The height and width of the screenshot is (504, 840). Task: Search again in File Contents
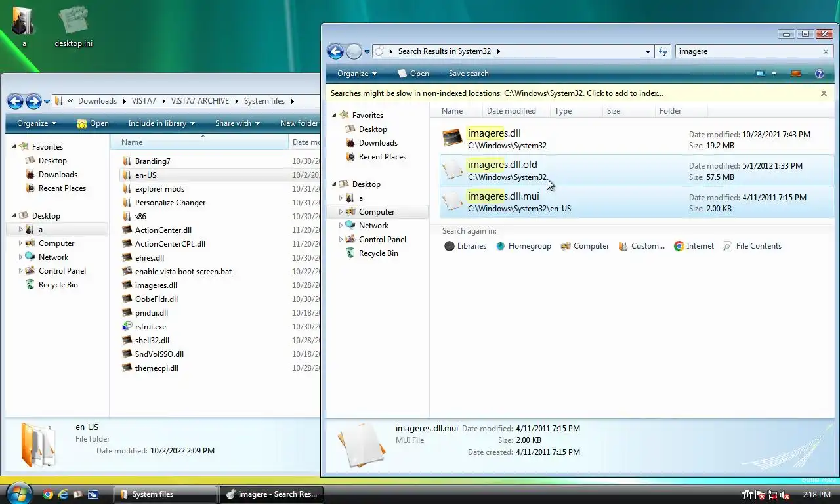(752, 246)
